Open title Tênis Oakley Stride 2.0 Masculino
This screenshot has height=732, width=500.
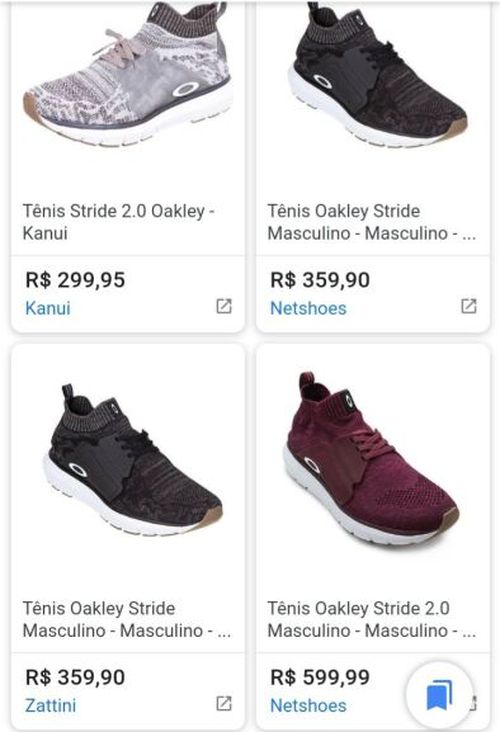(372, 619)
